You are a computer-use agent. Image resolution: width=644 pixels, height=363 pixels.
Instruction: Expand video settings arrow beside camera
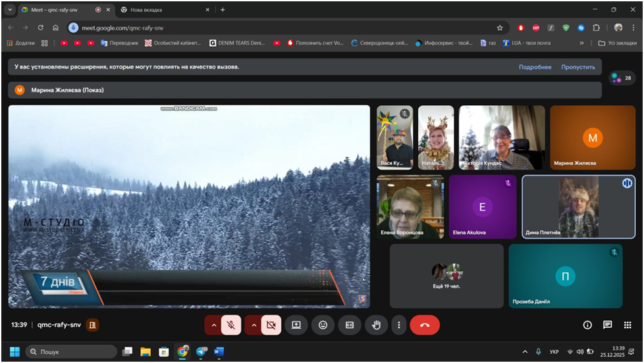[x=254, y=325]
